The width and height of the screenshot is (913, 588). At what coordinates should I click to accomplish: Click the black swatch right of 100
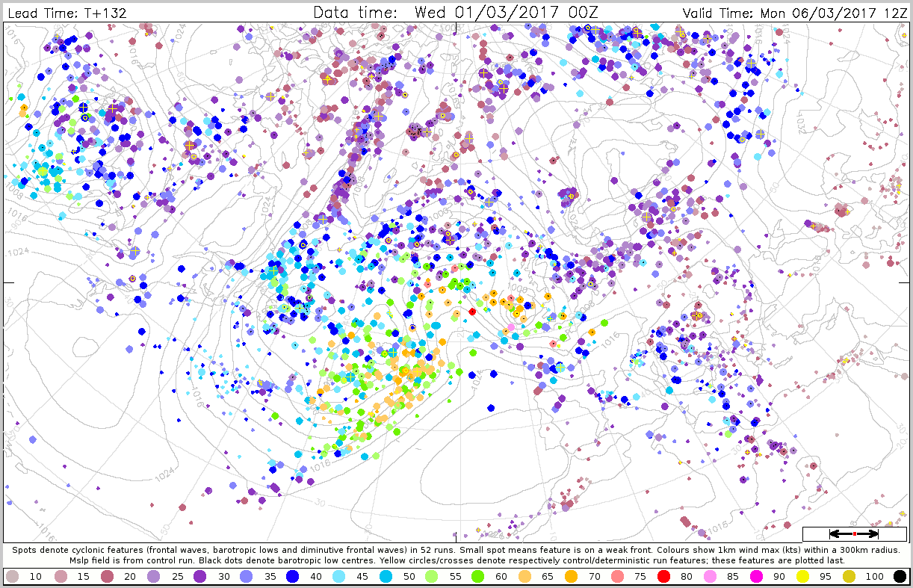[900, 576]
